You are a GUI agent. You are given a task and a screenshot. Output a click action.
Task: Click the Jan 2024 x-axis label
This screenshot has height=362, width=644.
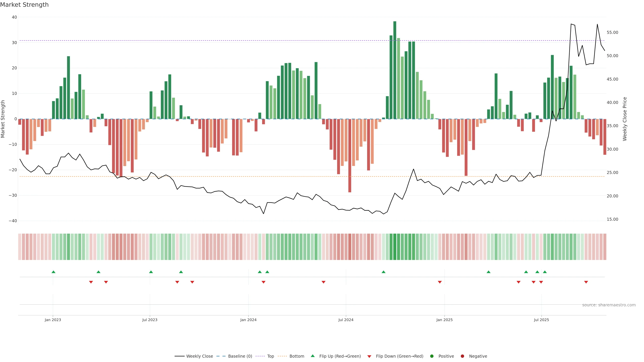coord(248,320)
